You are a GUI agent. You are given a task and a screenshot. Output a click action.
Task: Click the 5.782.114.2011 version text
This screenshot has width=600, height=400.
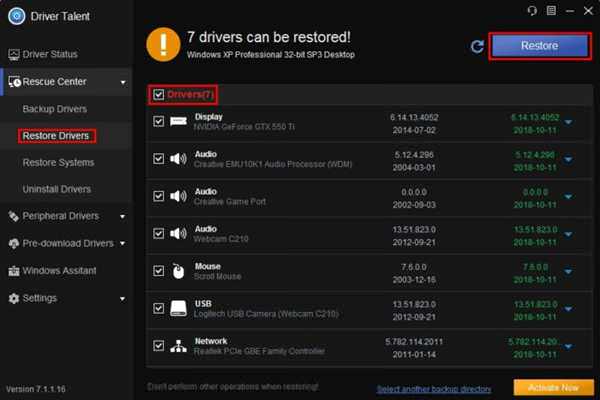tap(414, 342)
